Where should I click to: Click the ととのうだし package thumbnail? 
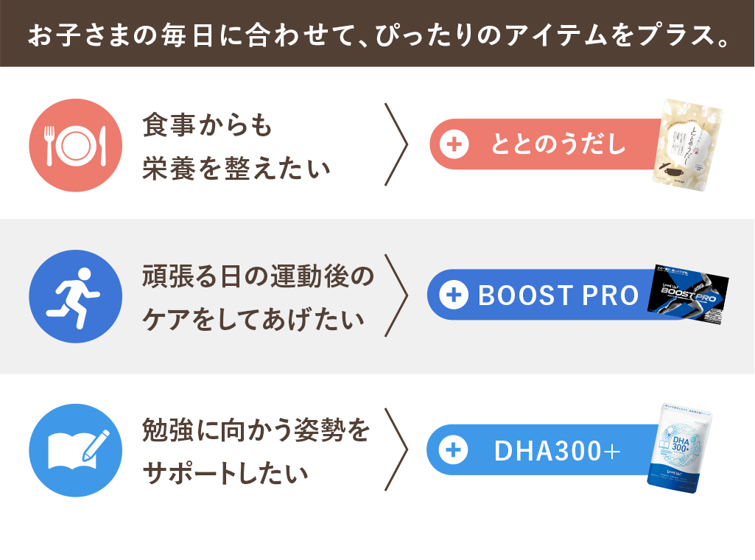coord(688,145)
